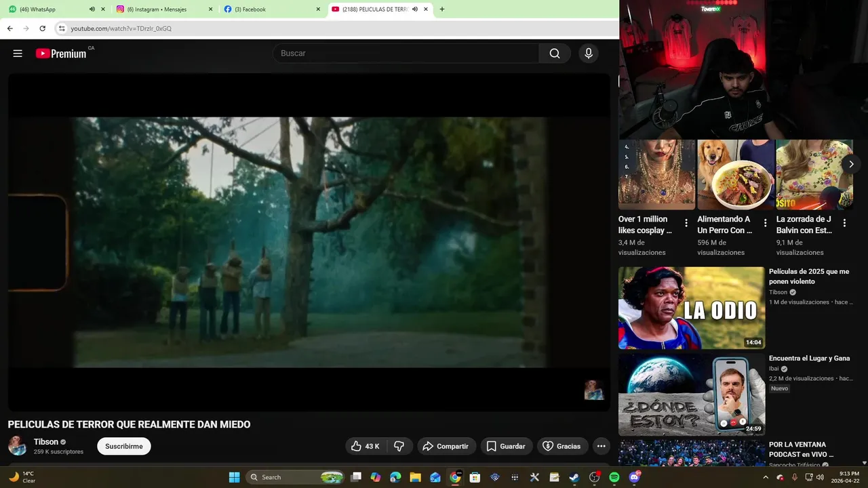Click the tray microphone-in-use icon
Image resolution: width=868 pixels, height=488 pixels.
pyautogui.click(x=794, y=477)
